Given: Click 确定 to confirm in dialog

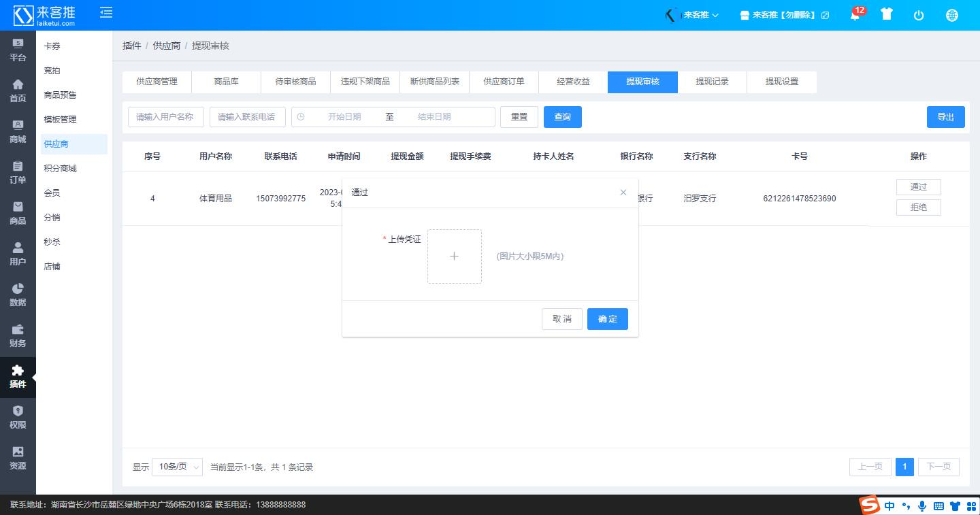Looking at the screenshot, I should pos(608,319).
